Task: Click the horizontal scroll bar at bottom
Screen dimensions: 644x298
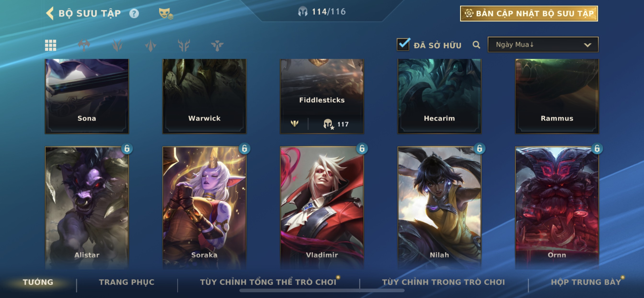Action: [x=322, y=291]
